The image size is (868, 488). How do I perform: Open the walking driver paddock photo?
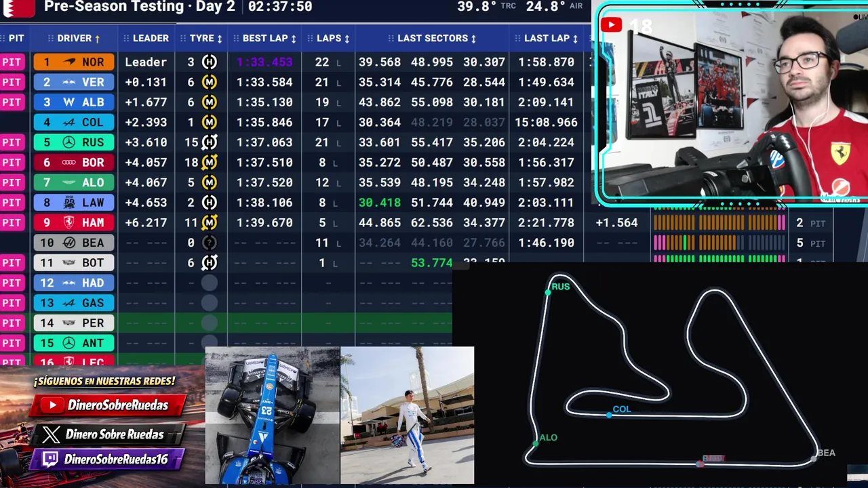(407, 415)
